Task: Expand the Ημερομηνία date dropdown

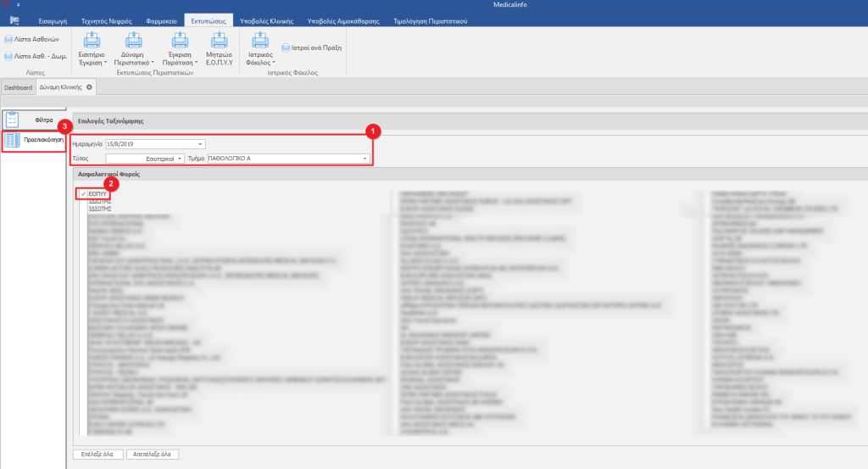Action: tap(200, 144)
